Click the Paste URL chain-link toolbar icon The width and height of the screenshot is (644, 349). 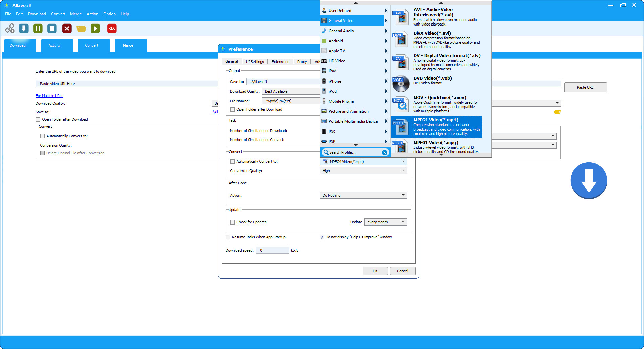10,28
